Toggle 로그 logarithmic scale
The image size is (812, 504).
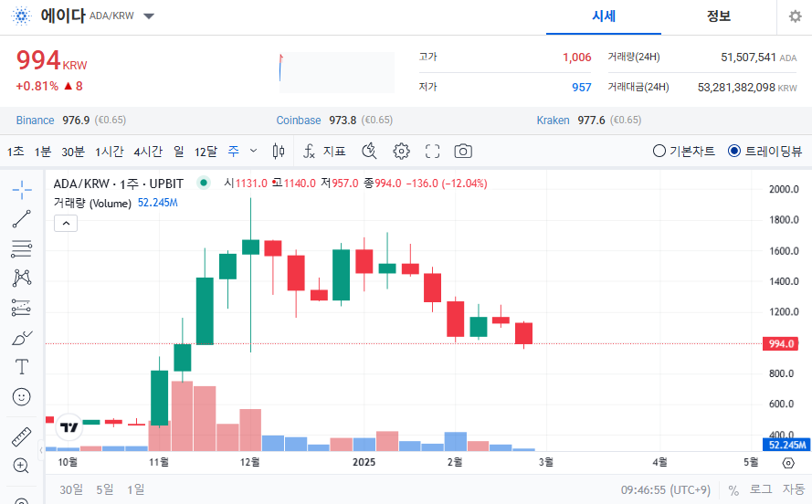(761, 489)
